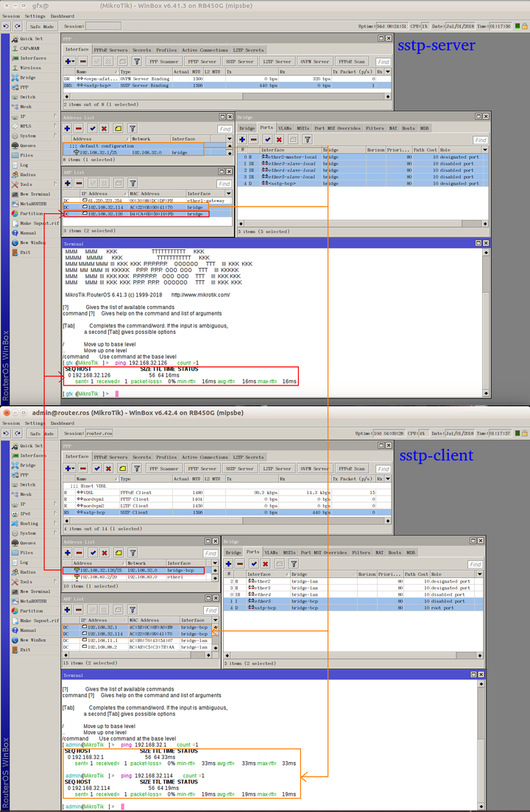
Task: Switch to Secrets tab in sstp-server PPP window
Action: pos(141,50)
